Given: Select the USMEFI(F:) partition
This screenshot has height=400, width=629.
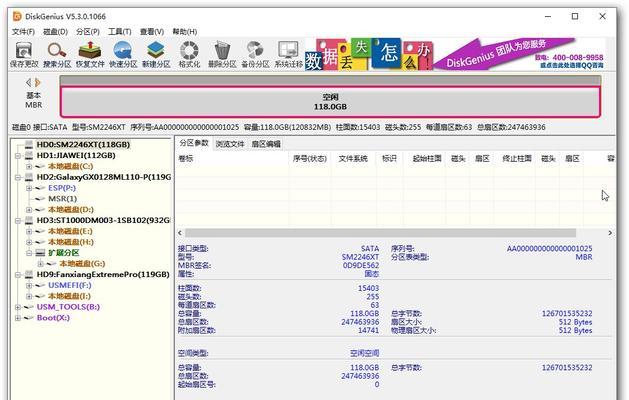Looking at the screenshot, I should click(70, 285).
